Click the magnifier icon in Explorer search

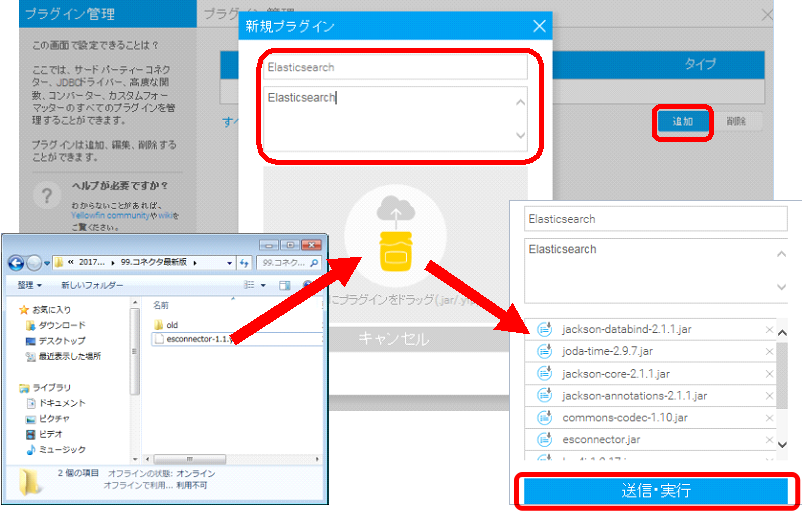314,263
